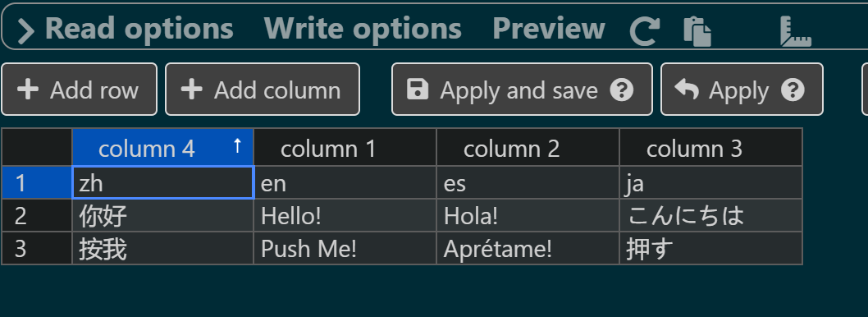Open the Write options section
Viewport: 868px width, 317px height.
click(363, 28)
